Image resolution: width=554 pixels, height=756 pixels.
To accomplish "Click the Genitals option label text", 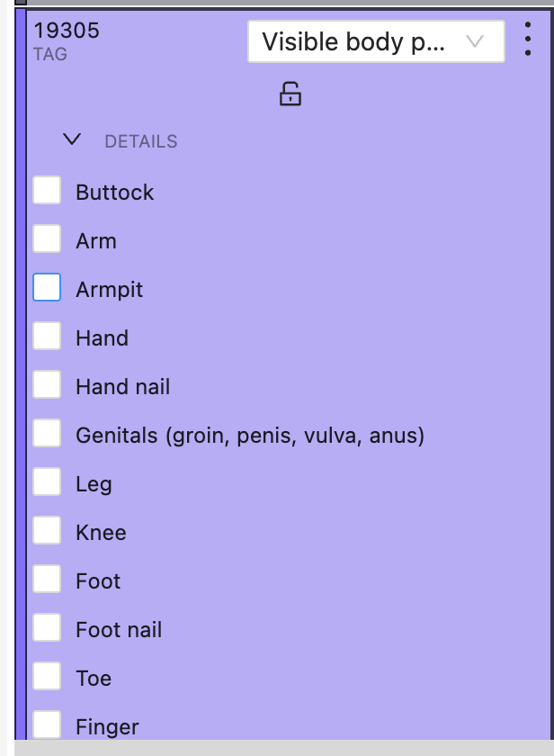I will [249, 436].
